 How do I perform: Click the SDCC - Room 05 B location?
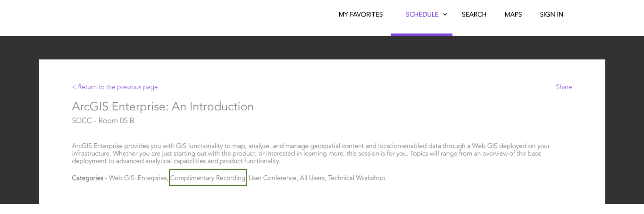click(103, 121)
